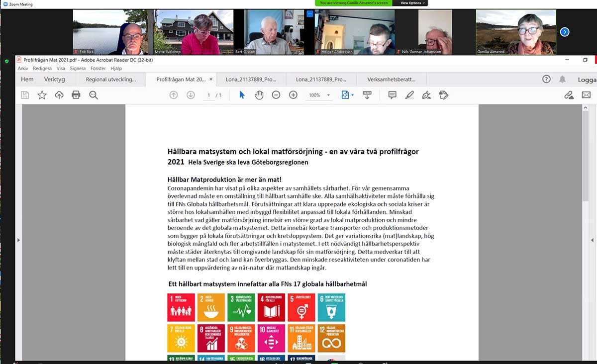
Task: Click the 100% zoom level field
Action: pos(314,95)
